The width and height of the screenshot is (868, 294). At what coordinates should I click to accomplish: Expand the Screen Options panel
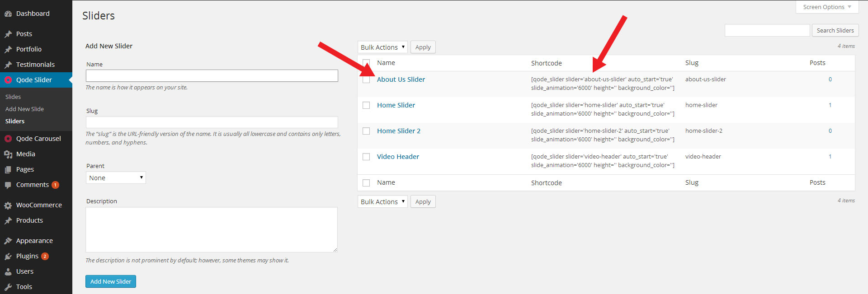click(827, 7)
